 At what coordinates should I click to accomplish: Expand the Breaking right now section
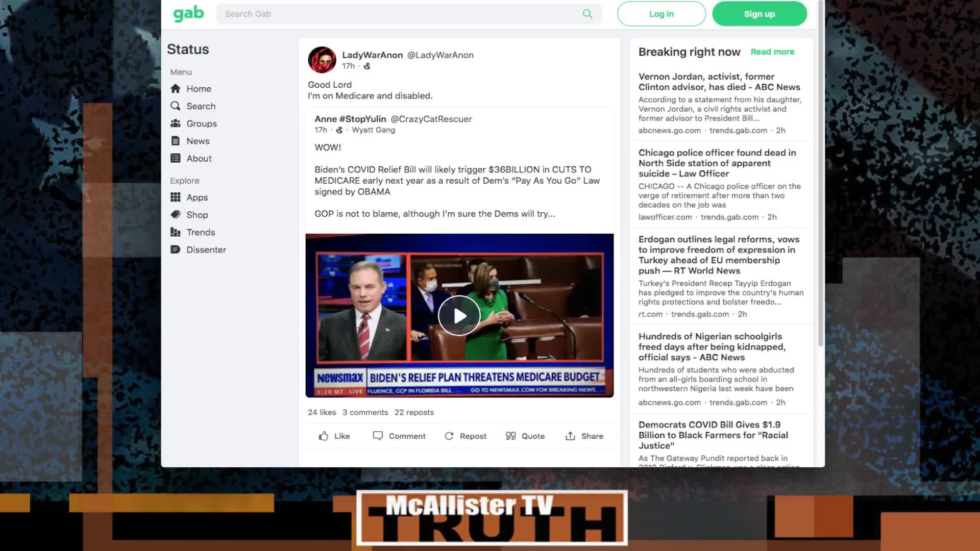772,52
